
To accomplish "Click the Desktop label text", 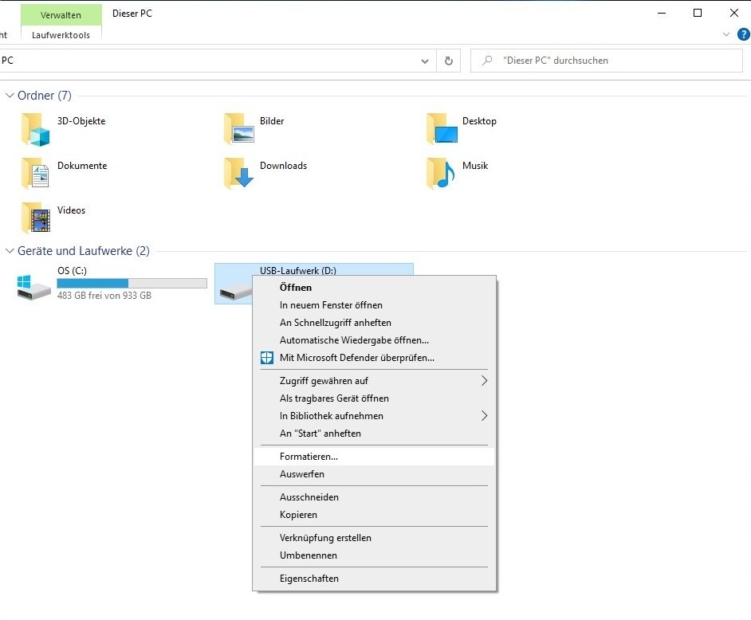I will click(479, 121).
